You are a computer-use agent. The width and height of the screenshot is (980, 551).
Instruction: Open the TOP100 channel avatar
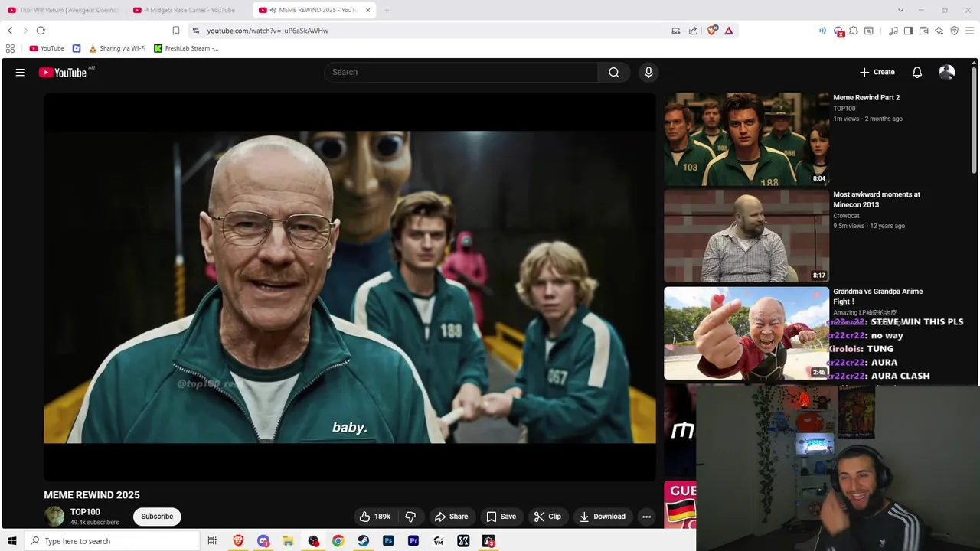click(54, 517)
